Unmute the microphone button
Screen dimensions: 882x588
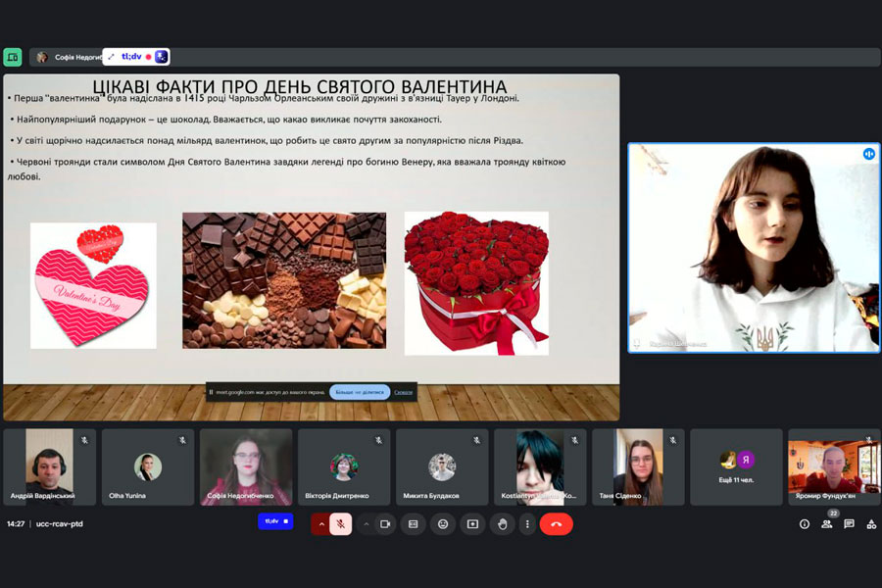[x=341, y=524]
